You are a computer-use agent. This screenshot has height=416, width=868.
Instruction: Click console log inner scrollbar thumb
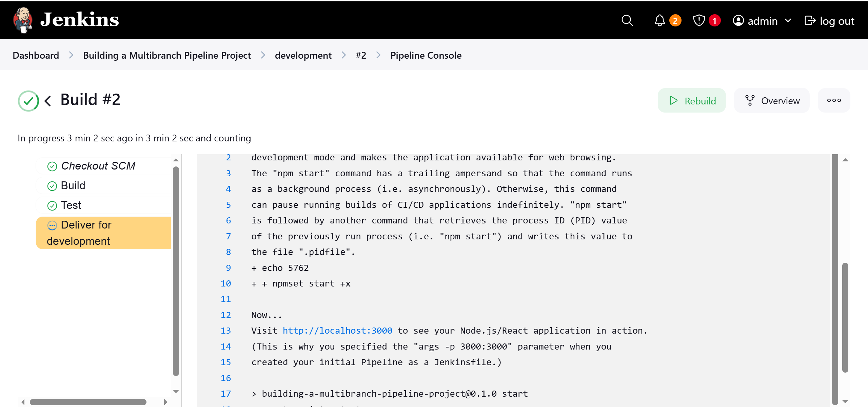click(835, 280)
